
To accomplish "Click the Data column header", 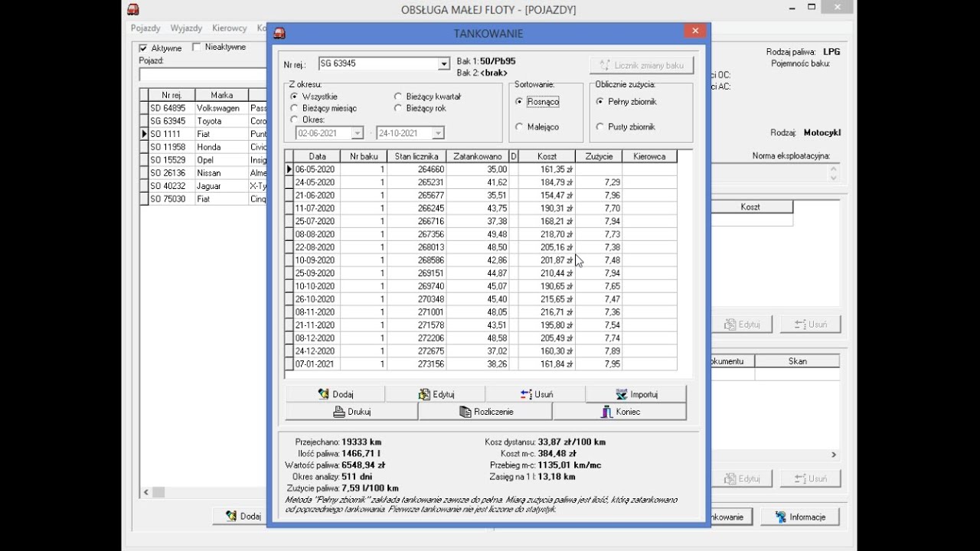I will 317,156.
